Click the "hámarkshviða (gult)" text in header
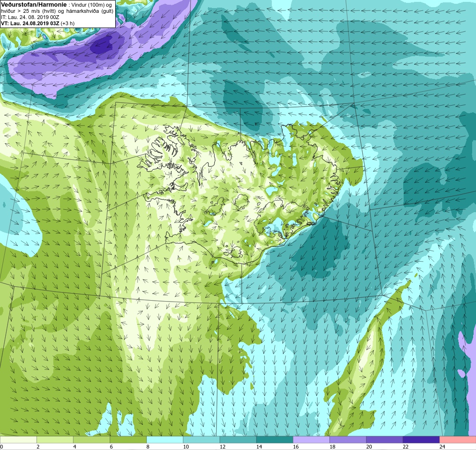 [x=90, y=11]
